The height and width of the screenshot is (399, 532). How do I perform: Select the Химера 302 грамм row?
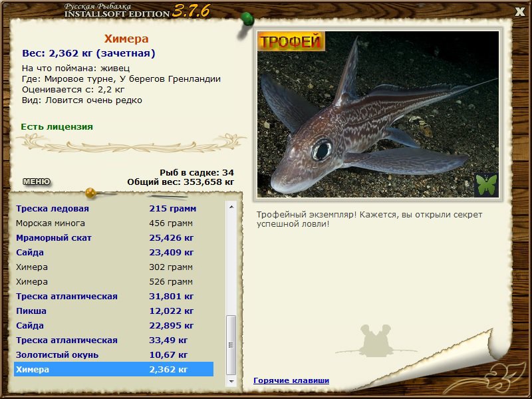pos(114,267)
